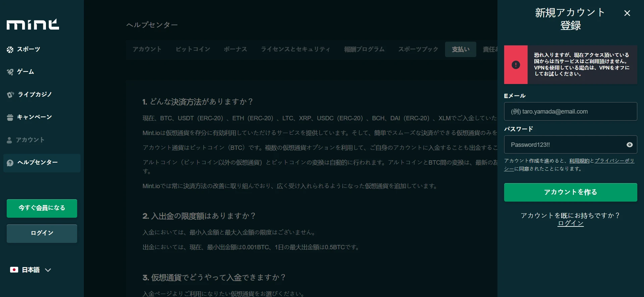Select the 支払い tab
Image resolution: width=644 pixels, height=297 pixels.
461,49
